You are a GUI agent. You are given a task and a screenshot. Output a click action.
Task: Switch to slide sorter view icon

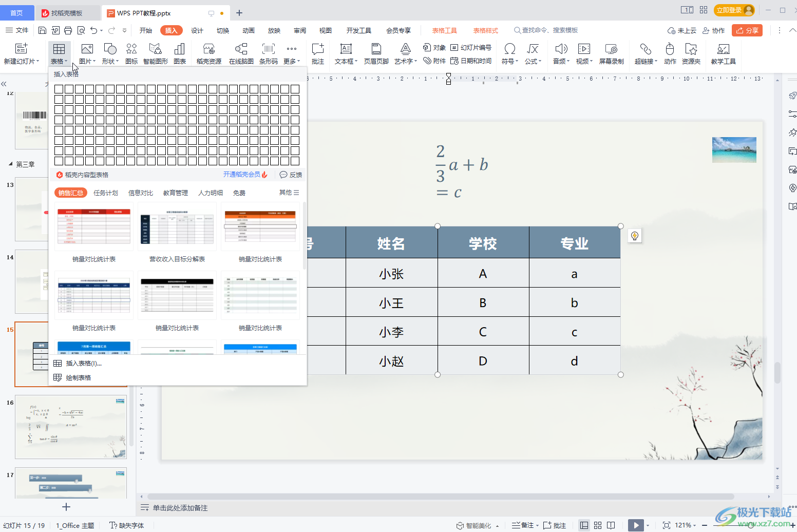[x=598, y=525]
